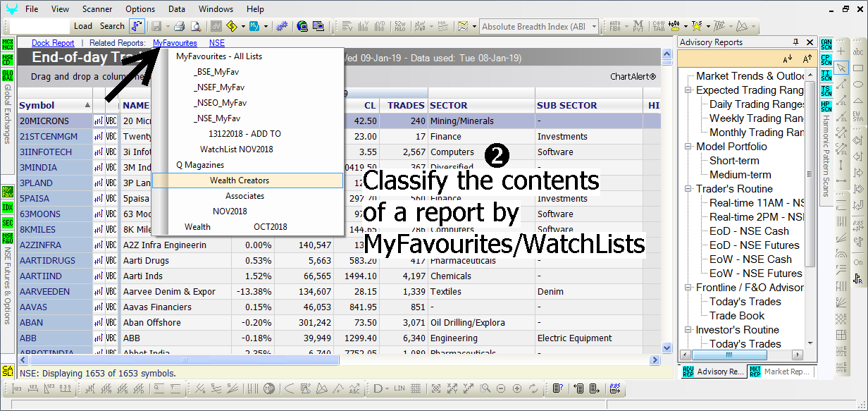This screenshot has height=411, width=868.
Task: Switch to the Advisory Re tab
Action: coord(712,372)
